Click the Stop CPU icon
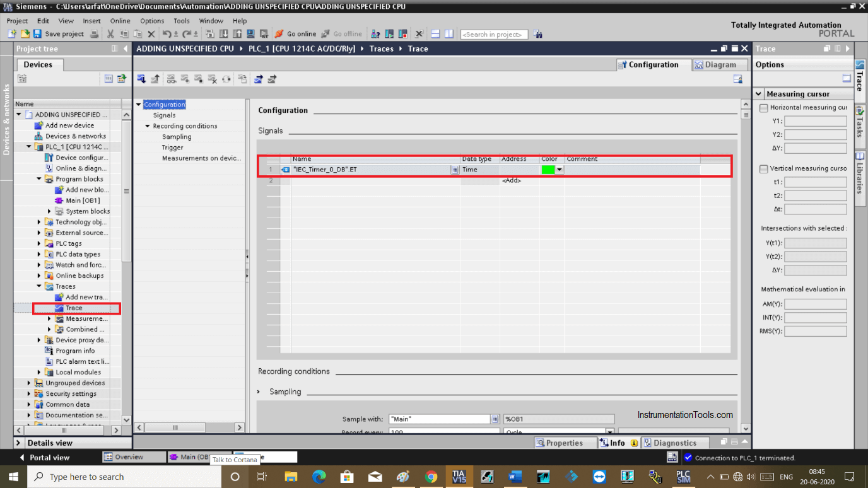 (402, 34)
